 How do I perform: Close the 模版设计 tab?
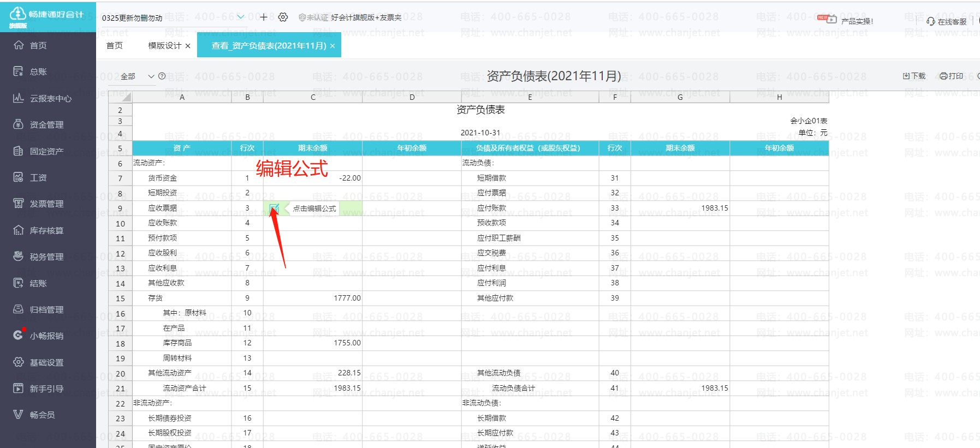pos(188,46)
